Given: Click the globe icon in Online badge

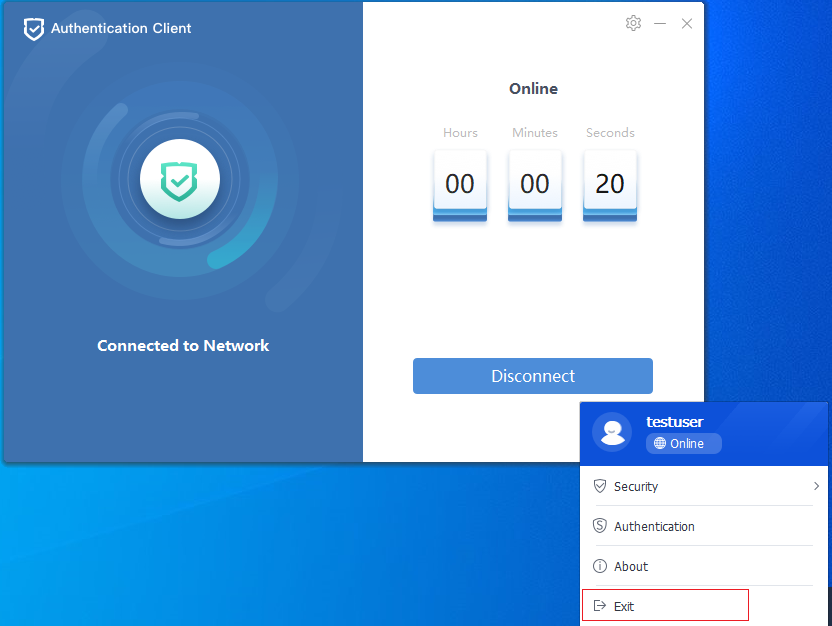Looking at the screenshot, I should coord(659,444).
